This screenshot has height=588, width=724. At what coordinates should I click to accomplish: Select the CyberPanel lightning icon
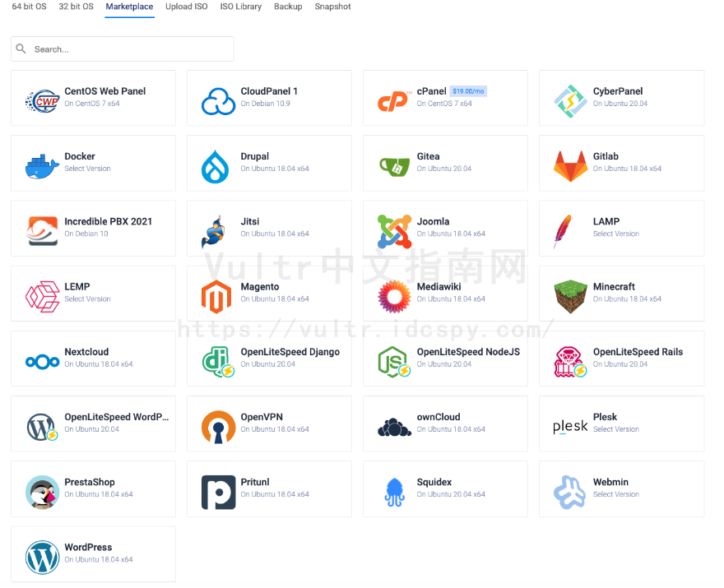pos(571,101)
